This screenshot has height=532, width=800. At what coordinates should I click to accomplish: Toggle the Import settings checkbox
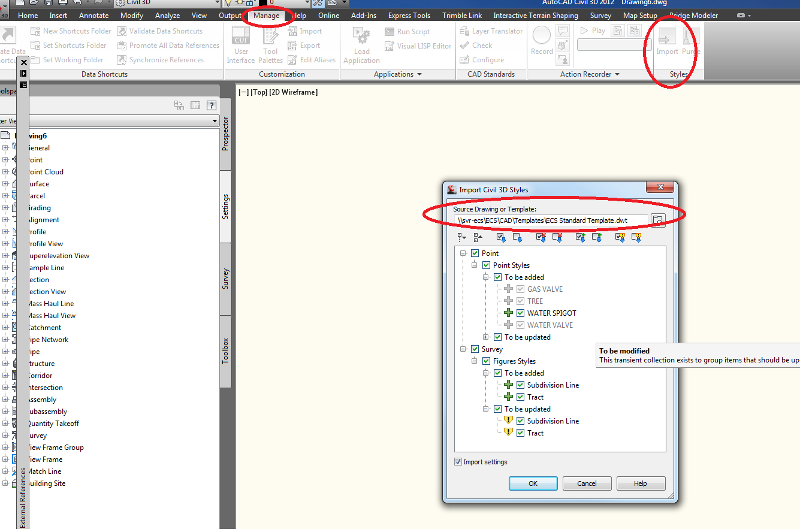tap(458, 461)
